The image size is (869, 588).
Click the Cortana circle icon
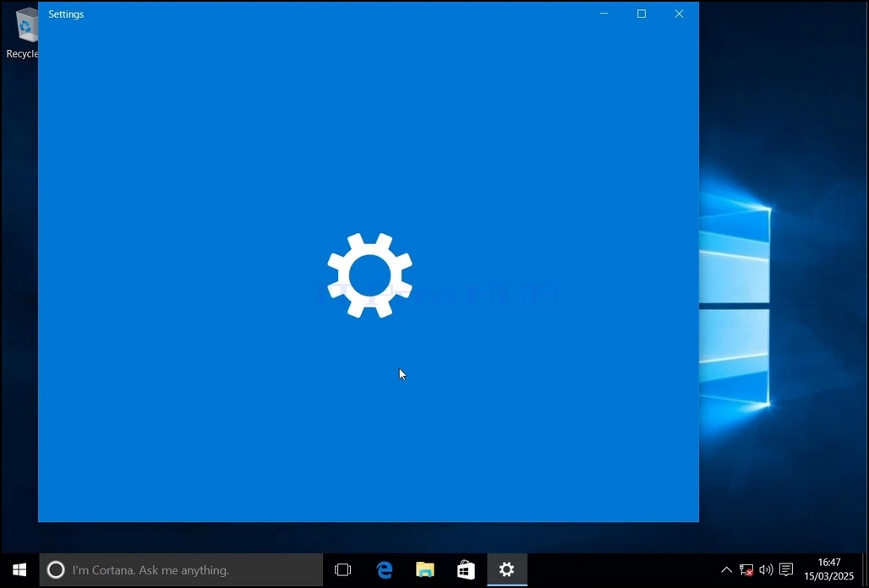click(56, 569)
